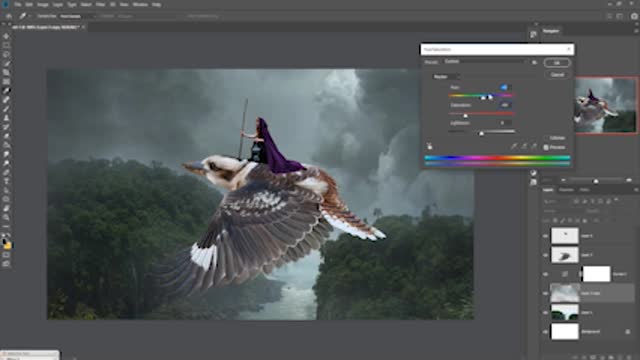This screenshot has height=360, width=640.
Task: Open the search icon at top right
Action: coord(610,16)
